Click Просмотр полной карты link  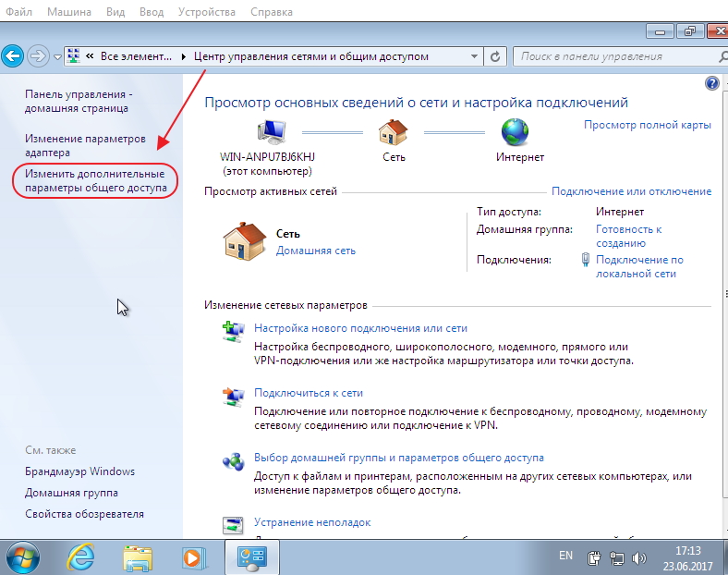pos(648,125)
